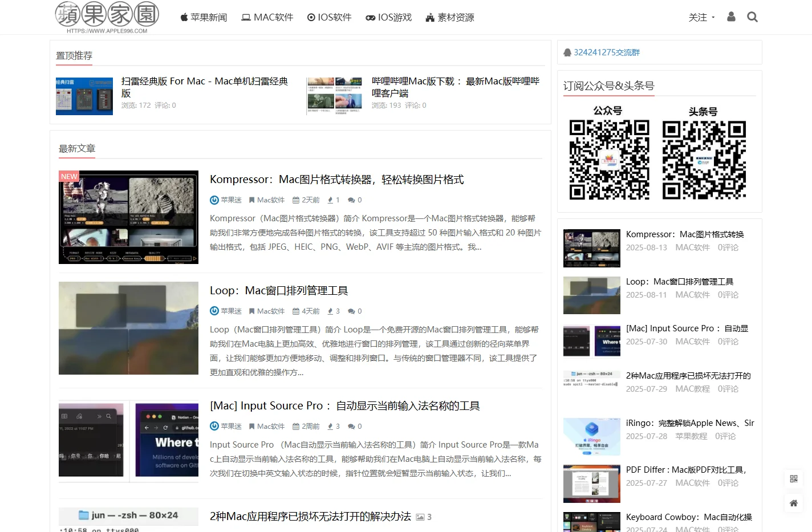
Task: Click sidebar PDF Differ thumbnail
Action: click(x=592, y=484)
